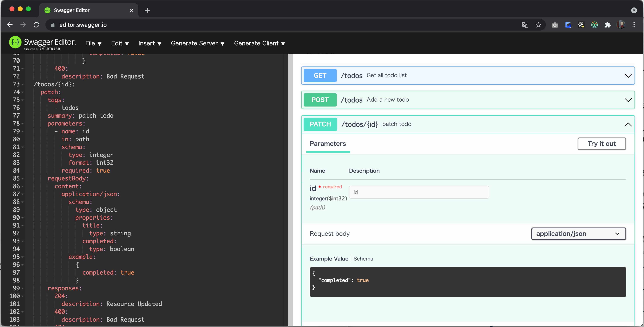Collapse the PATCH /todos/{id} operation chevron
The image size is (644, 327).
click(628, 124)
